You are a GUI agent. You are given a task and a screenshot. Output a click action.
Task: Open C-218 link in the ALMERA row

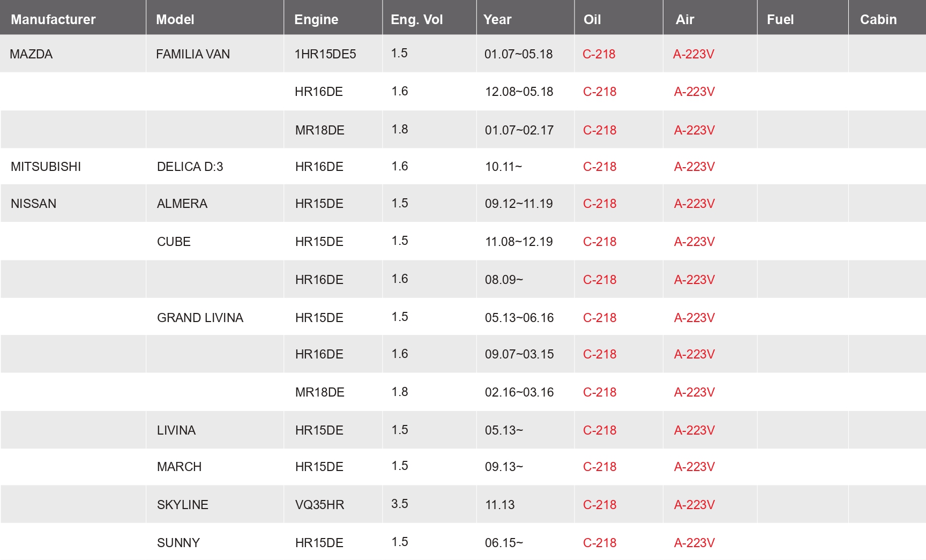tap(599, 204)
